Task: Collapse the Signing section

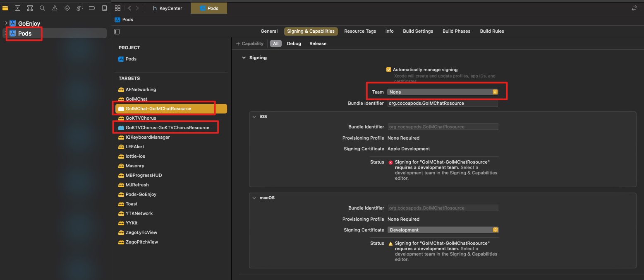Action: tap(244, 58)
